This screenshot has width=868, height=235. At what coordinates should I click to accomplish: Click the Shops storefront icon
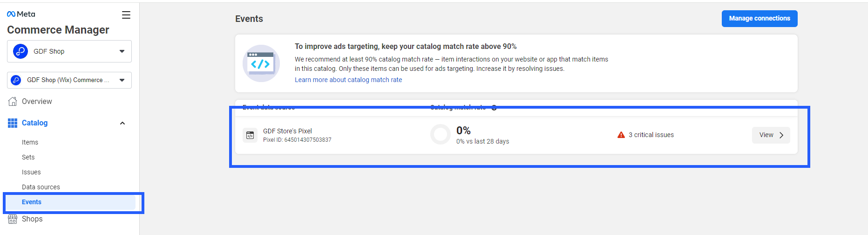(13, 219)
